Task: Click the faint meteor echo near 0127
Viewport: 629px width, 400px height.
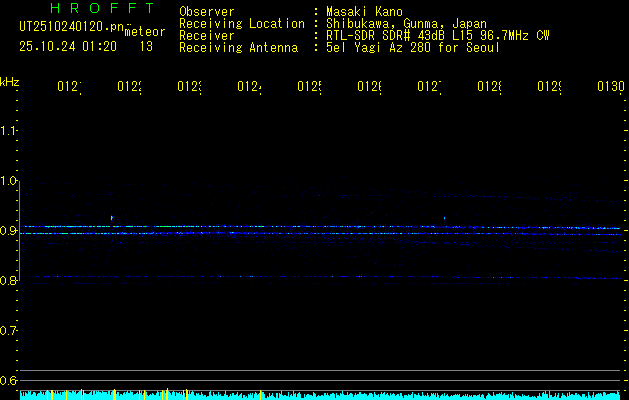Action: [444, 218]
